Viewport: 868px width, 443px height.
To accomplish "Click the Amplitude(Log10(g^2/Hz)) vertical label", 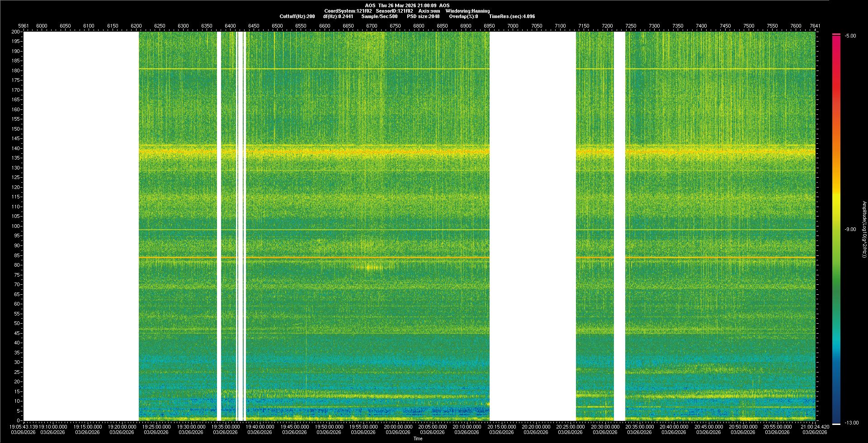I will [864, 229].
